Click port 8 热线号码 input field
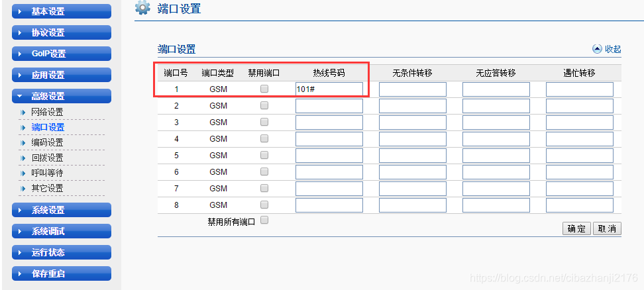 click(329, 205)
